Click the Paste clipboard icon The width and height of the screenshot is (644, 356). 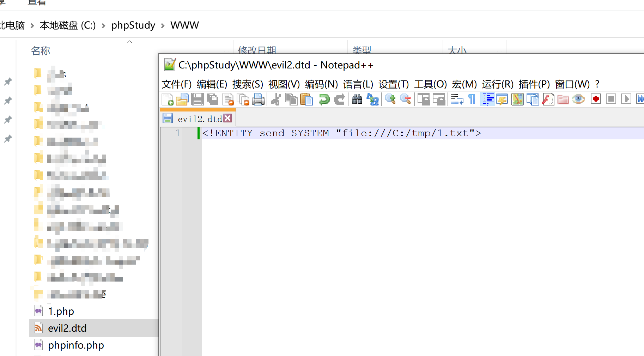[x=306, y=99]
